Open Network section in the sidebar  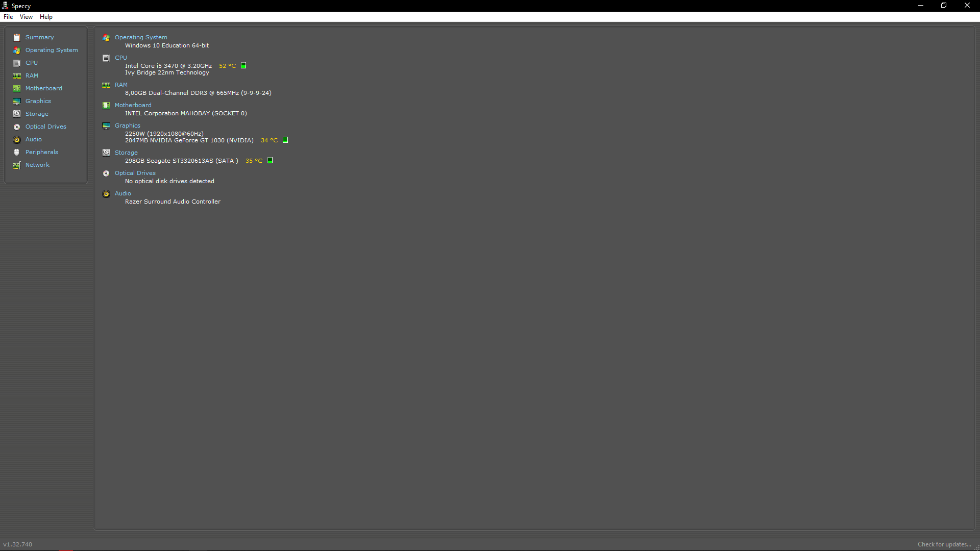click(37, 165)
